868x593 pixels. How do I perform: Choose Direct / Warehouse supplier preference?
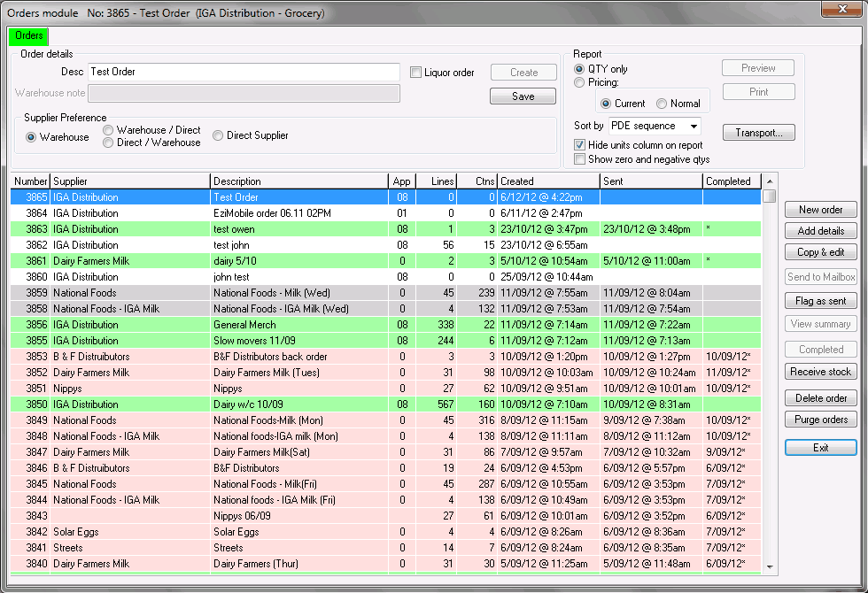click(x=108, y=142)
